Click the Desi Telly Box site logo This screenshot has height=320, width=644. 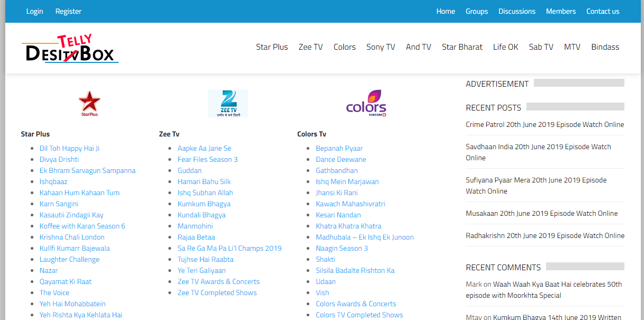[x=70, y=49]
